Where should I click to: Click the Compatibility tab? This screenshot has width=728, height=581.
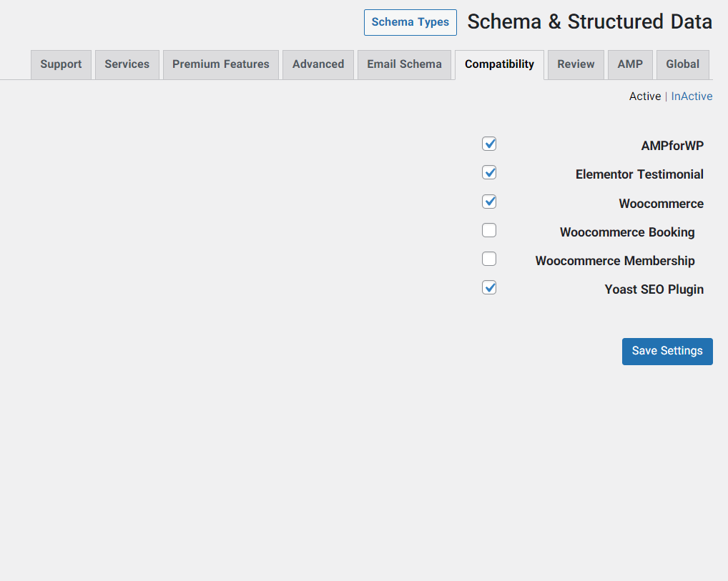(x=499, y=64)
